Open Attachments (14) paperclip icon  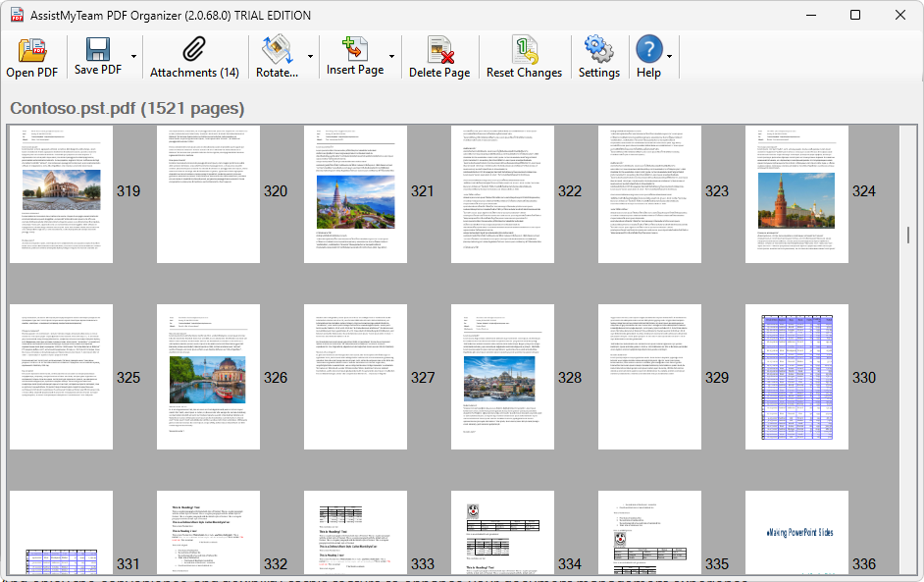[x=194, y=50]
